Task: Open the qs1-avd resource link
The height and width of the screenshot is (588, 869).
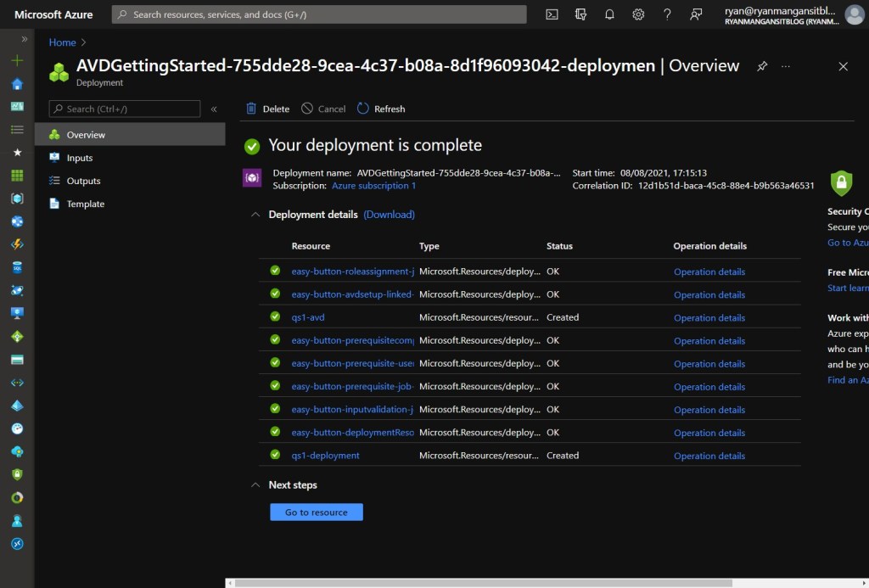Action: tap(308, 317)
